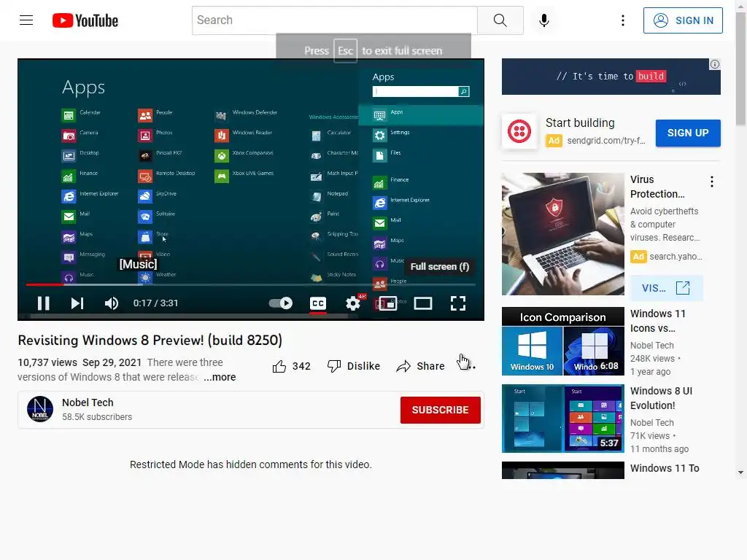Open the Nobel Tech channel avatar
This screenshot has width=747, height=560.
pos(40,409)
